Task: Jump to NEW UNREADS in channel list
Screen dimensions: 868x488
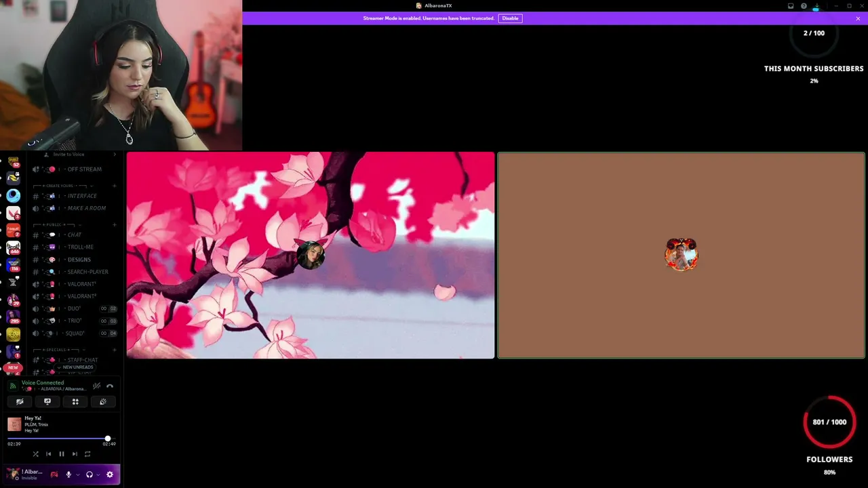Action: 75,367
